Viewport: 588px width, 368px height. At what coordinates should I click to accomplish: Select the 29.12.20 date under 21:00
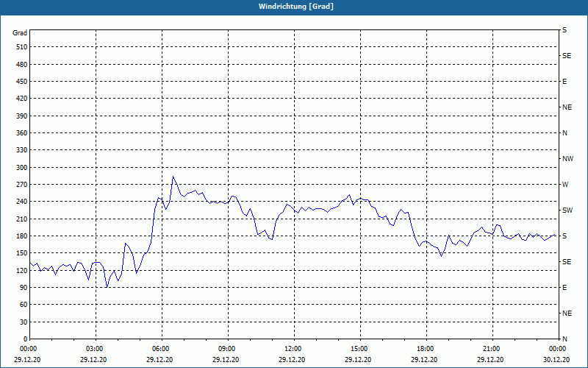pyautogui.click(x=490, y=359)
